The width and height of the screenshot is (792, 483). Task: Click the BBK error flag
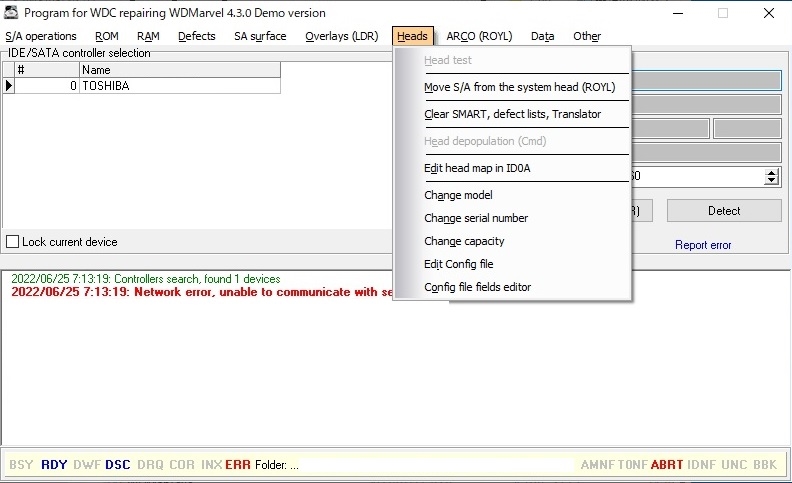coord(765,465)
